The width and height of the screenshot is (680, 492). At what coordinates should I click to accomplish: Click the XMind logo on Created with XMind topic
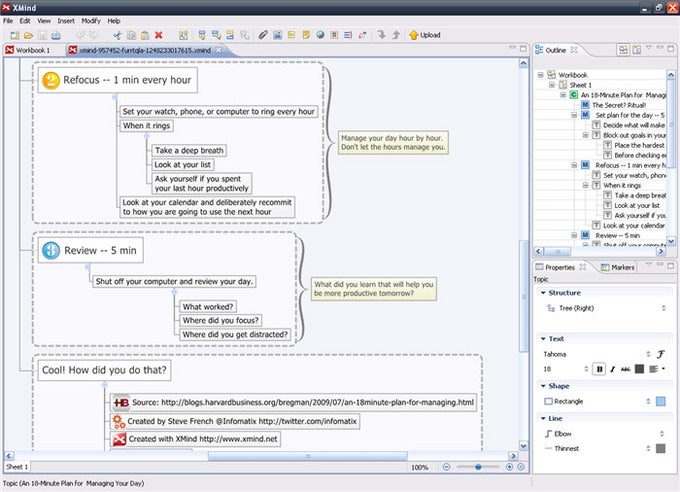[119, 439]
